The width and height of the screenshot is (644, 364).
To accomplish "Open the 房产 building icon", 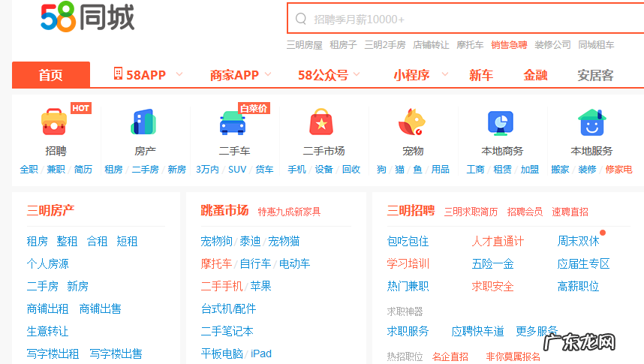I will pyautogui.click(x=144, y=122).
